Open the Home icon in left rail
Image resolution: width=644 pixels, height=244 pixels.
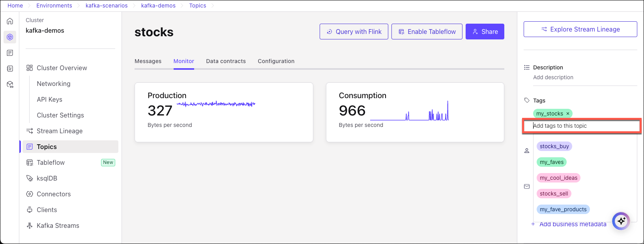[10, 21]
